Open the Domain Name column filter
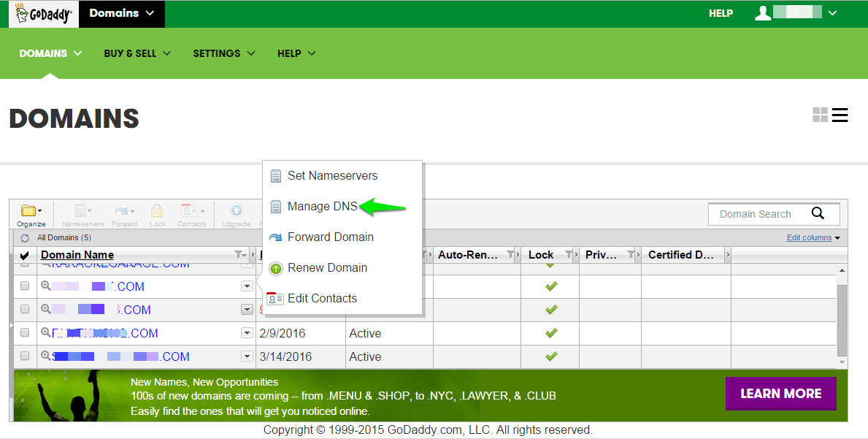868x439 pixels. 239,255
